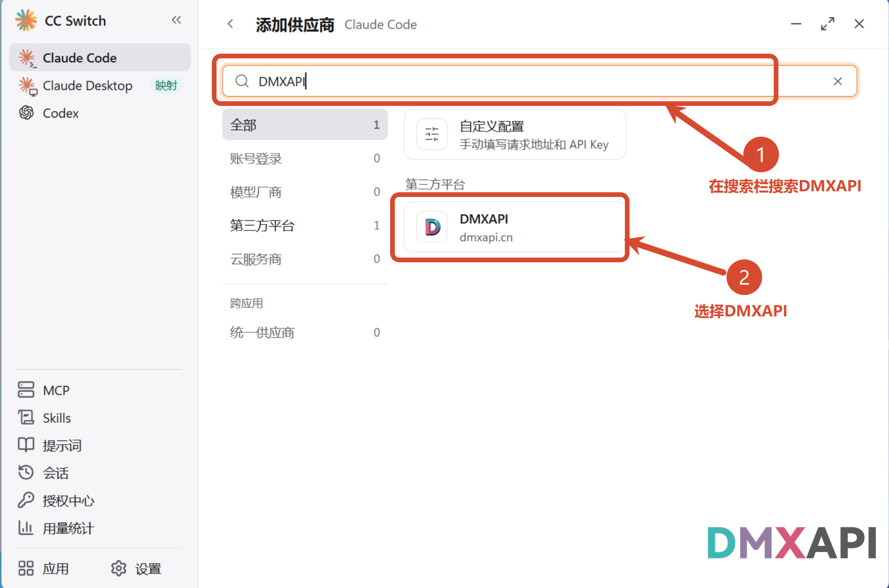Click the search magnifier icon
Viewport: 889px width, 588px height.
(x=242, y=81)
